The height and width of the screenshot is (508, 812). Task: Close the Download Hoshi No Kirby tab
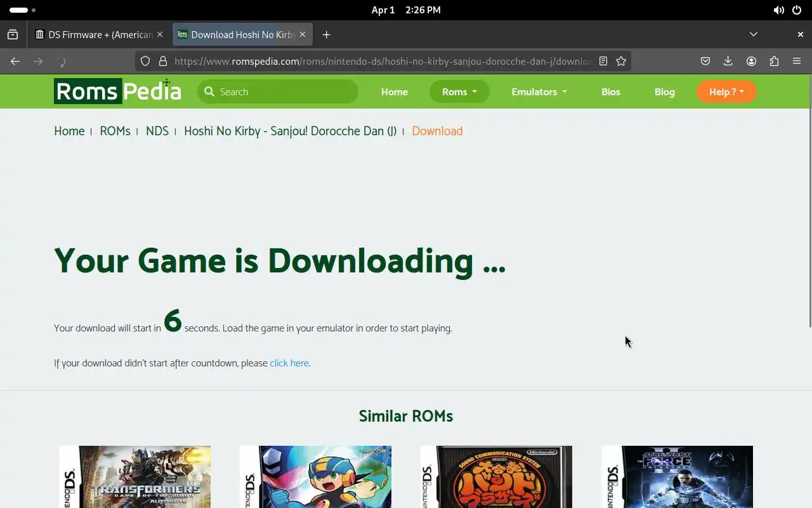point(303,34)
